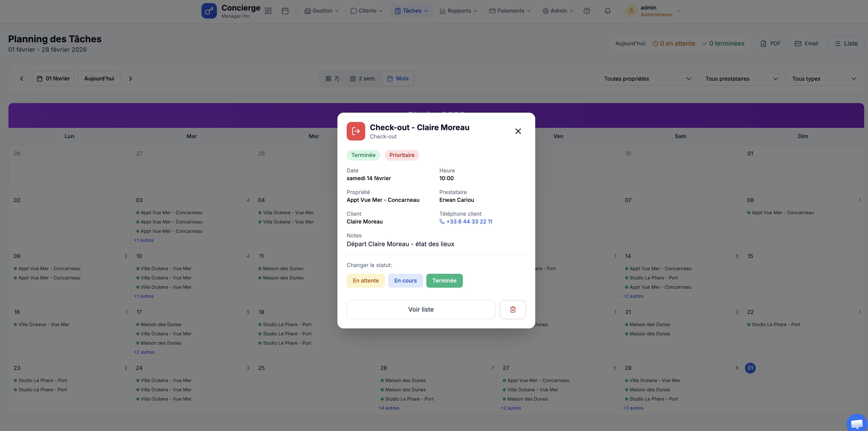This screenshot has width=868, height=431.
Task: Expand Tous prestataires filter dropdown
Action: tap(738, 79)
